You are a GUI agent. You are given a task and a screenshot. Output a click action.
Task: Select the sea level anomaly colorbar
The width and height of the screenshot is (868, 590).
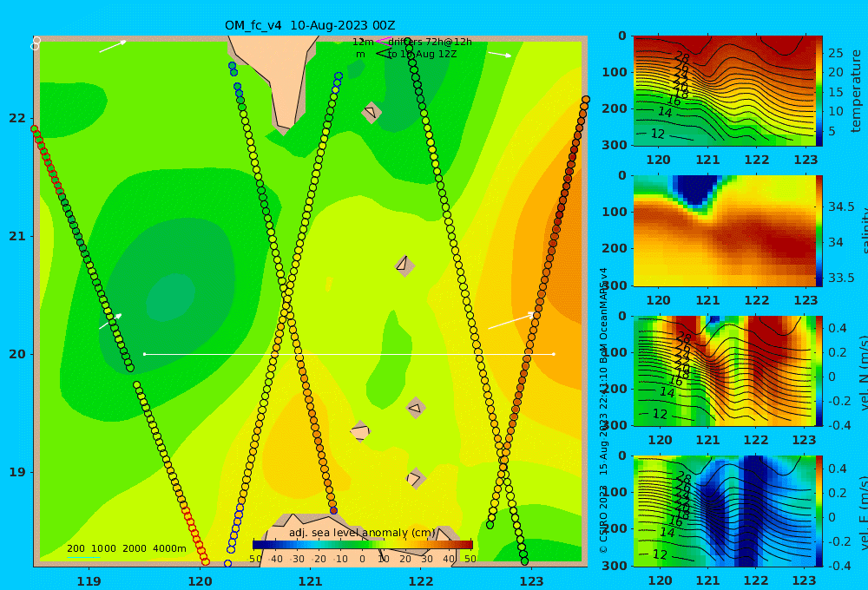point(363,545)
